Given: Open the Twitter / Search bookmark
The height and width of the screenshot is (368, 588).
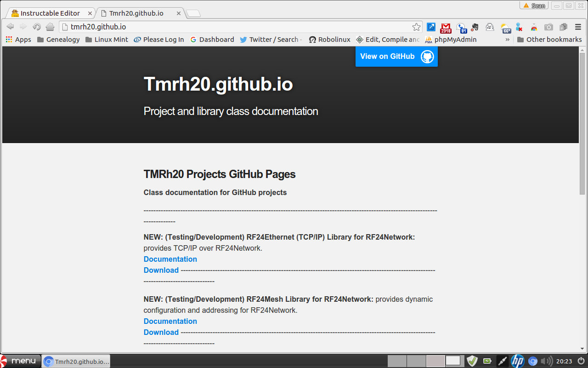Looking at the screenshot, I should (271, 40).
